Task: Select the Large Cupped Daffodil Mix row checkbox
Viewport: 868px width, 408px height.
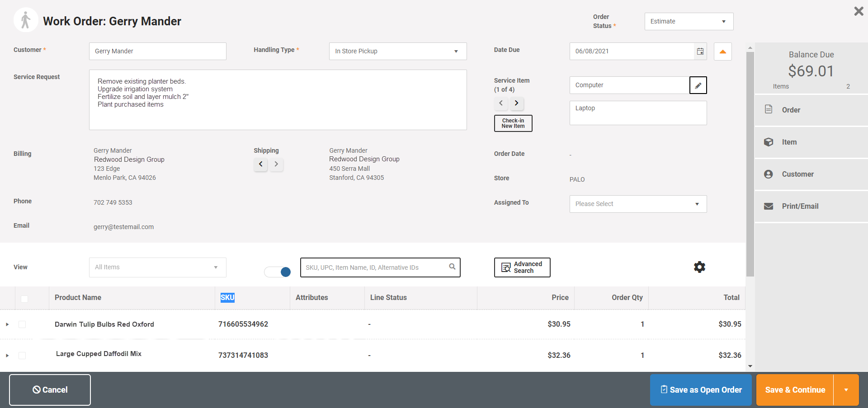Action: [x=22, y=356]
